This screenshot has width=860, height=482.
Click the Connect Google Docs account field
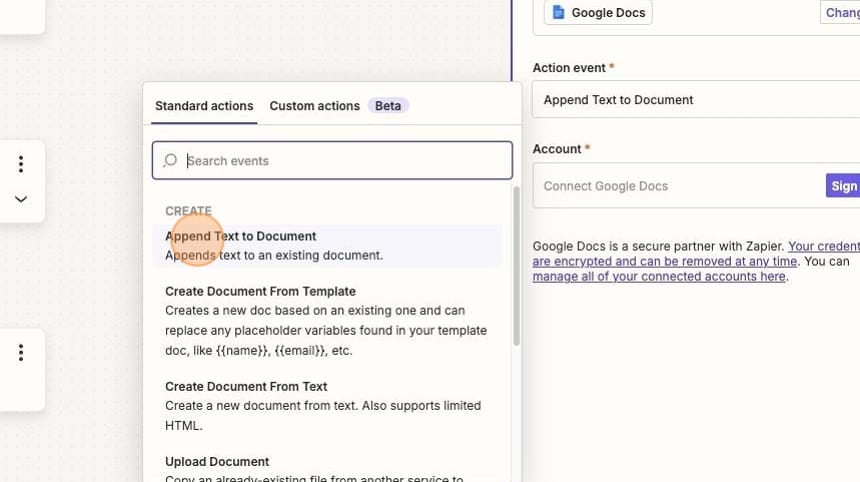pos(696,186)
